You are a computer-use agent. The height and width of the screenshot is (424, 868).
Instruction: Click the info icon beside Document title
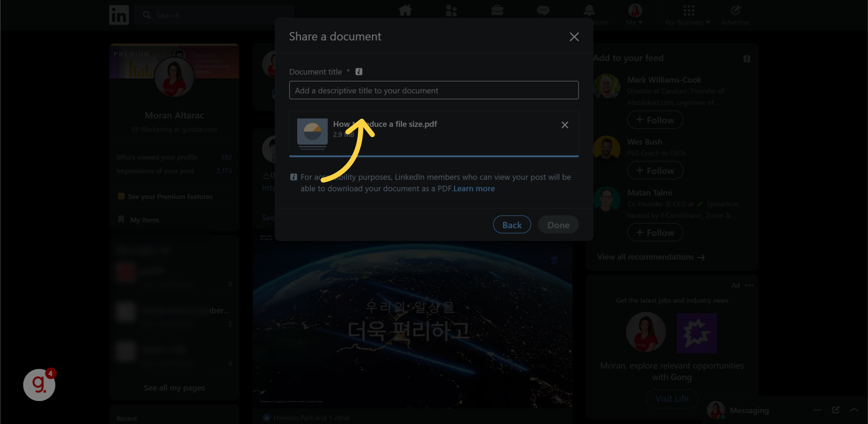[359, 71]
